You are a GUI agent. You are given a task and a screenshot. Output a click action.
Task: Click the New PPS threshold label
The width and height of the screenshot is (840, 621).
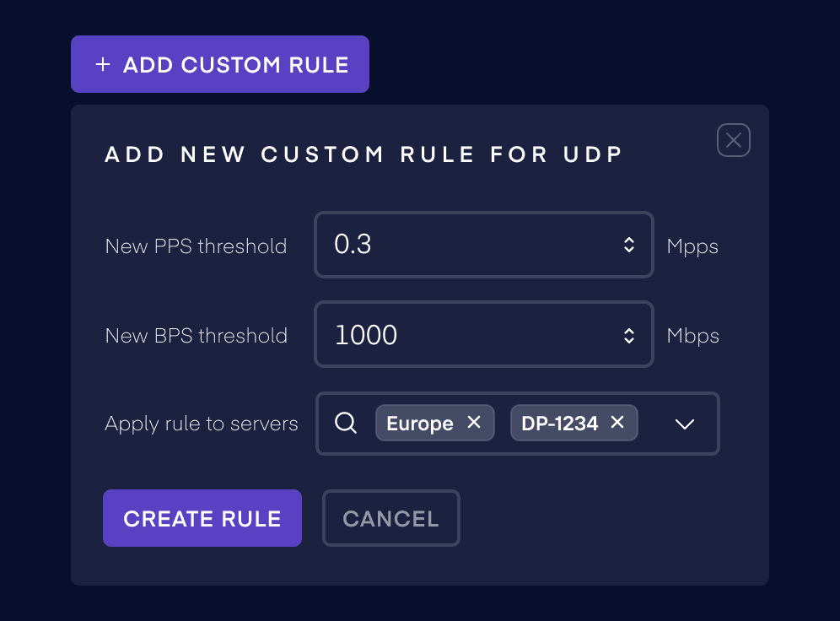196,246
